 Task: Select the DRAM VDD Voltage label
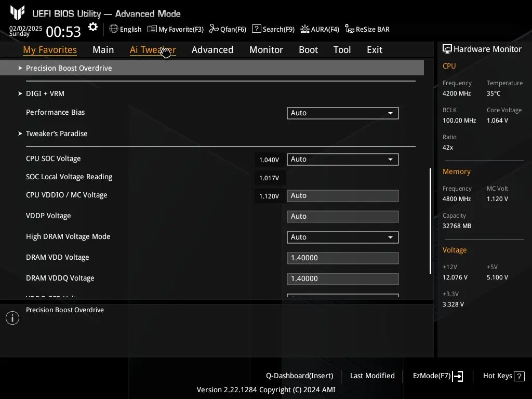[57, 257]
